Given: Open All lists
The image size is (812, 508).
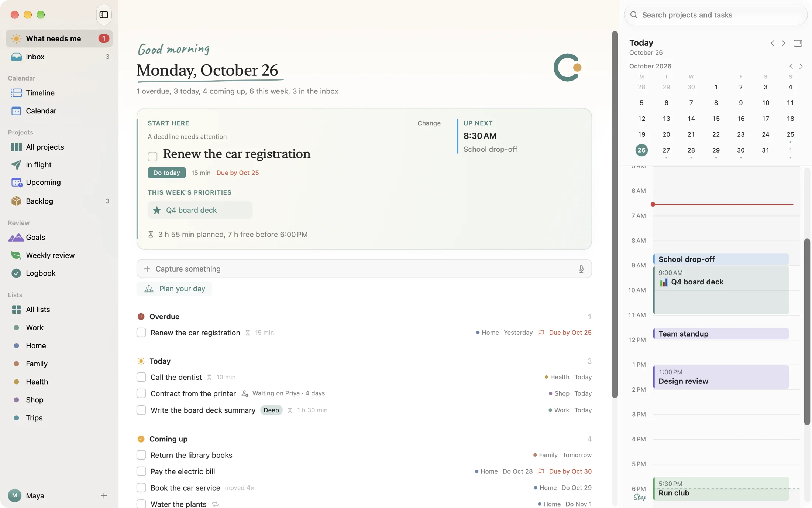Looking at the screenshot, I should (x=59, y=310).
